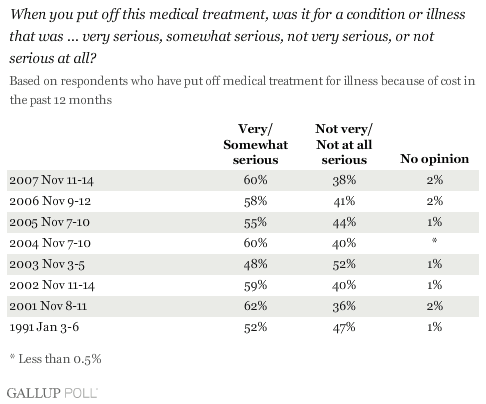Click the Not very/Not at all serious header
Screen dimensions: 486x404
coord(344,144)
